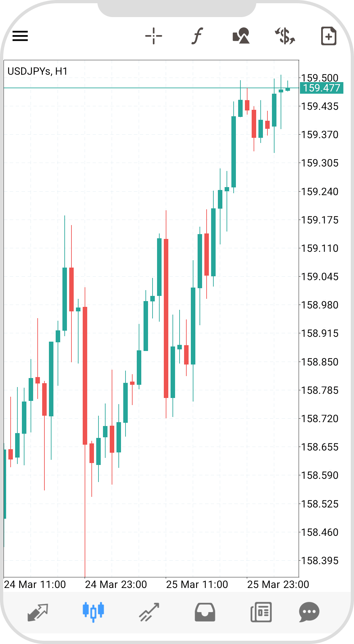Click the 25 Mar 23:00 time label
Screen dimensions: 354x644
pos(278,584)
